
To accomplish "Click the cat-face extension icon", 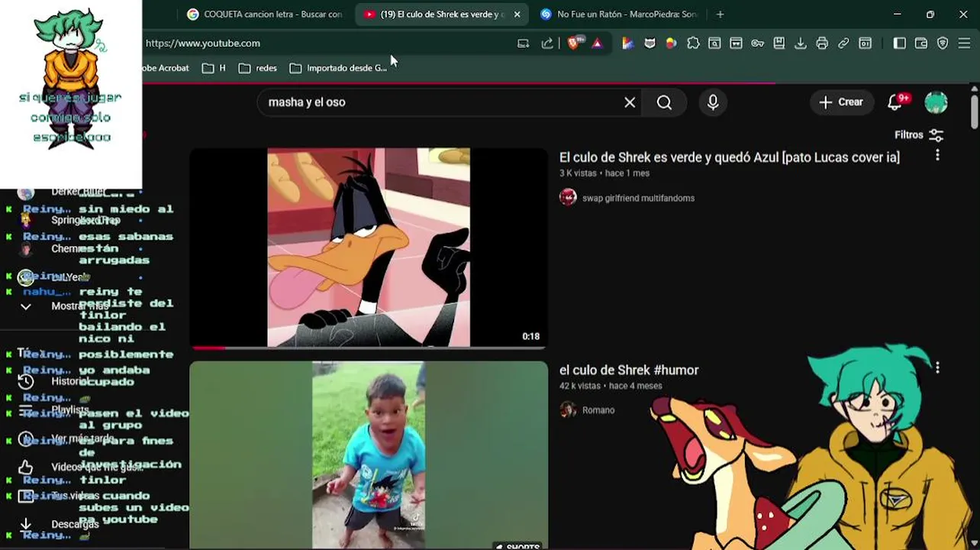I will pos(650,44).
